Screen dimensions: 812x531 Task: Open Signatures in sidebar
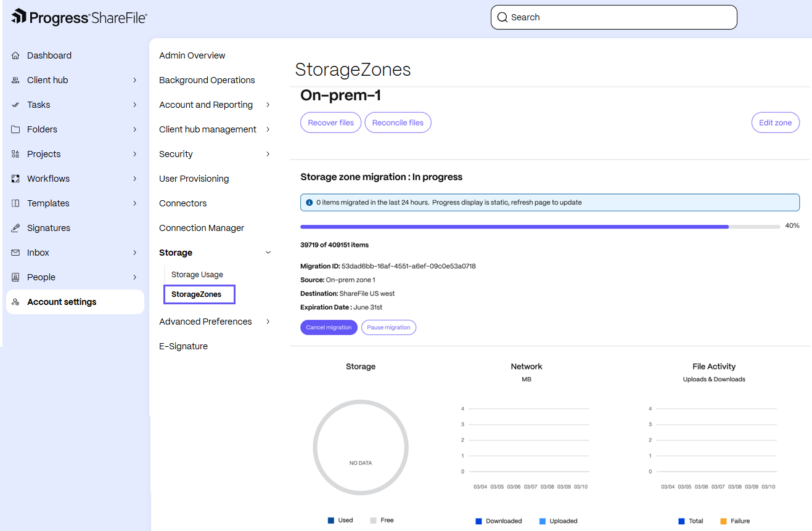[49, 228]
